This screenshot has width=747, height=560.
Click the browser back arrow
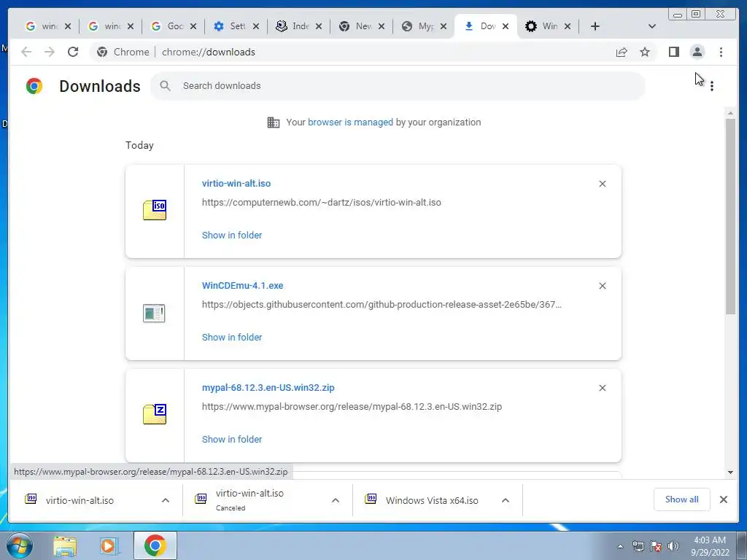point(26,52)
